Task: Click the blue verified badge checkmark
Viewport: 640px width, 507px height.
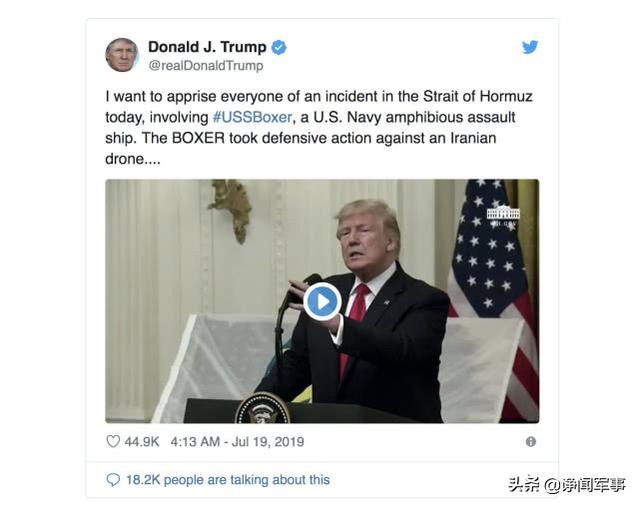Action: 279,47
